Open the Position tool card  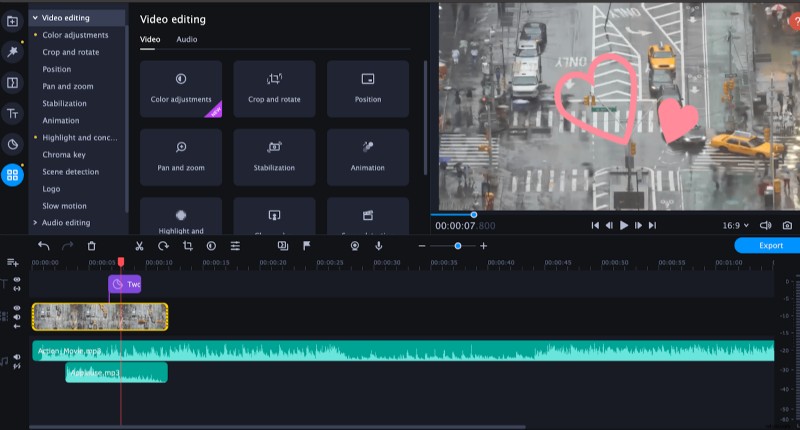click(x=367, y=89)
